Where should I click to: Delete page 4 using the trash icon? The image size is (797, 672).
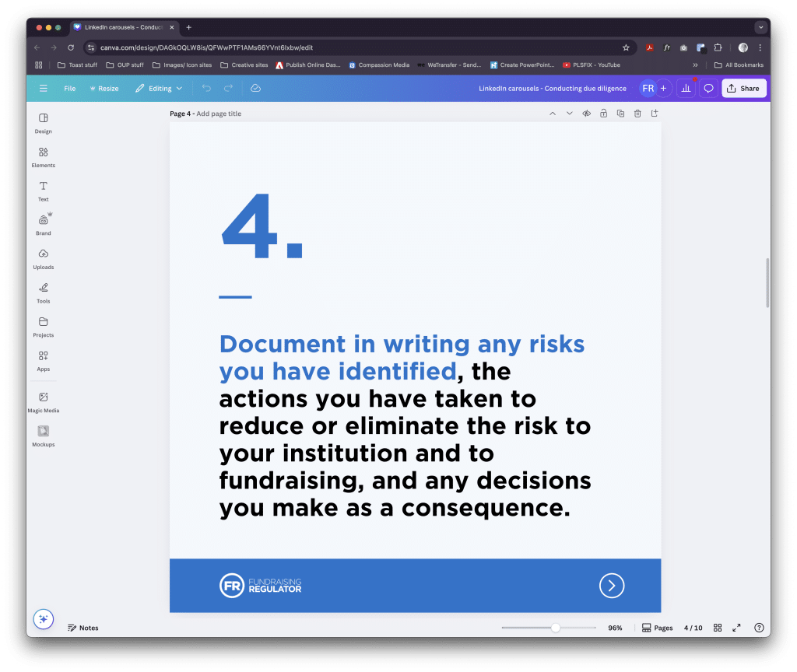[x=637, y=113]
